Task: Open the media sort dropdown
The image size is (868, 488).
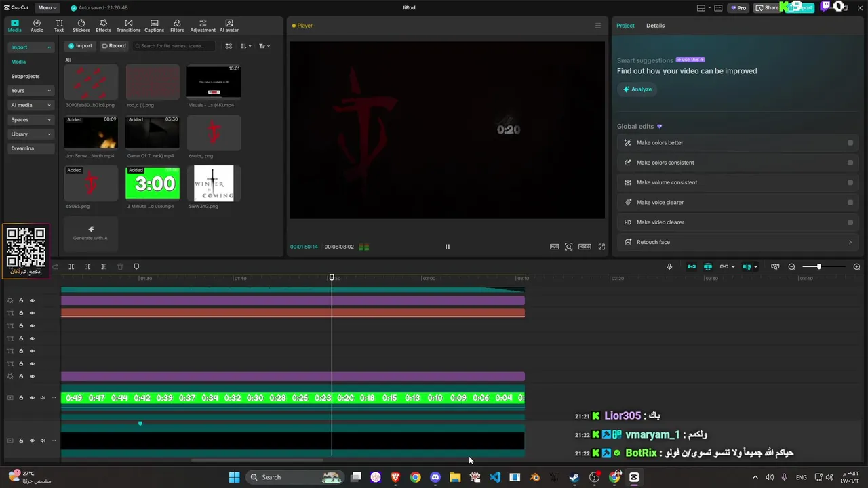Action: (245, 46)
